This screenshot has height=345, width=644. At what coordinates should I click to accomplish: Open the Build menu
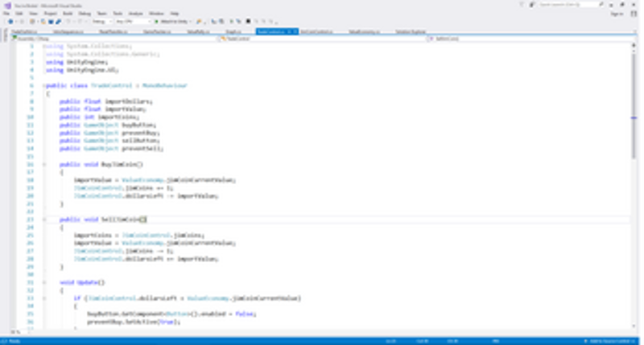point(68,14)
